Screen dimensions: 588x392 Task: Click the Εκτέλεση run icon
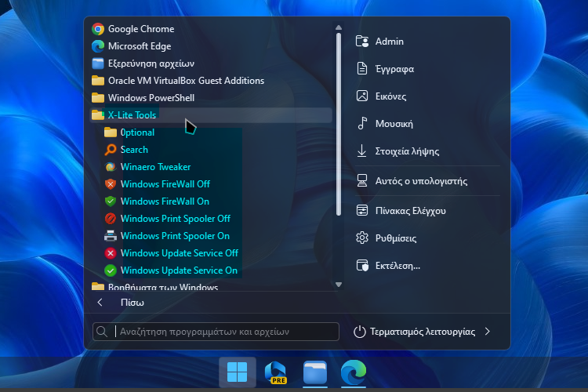click(362, 265)
